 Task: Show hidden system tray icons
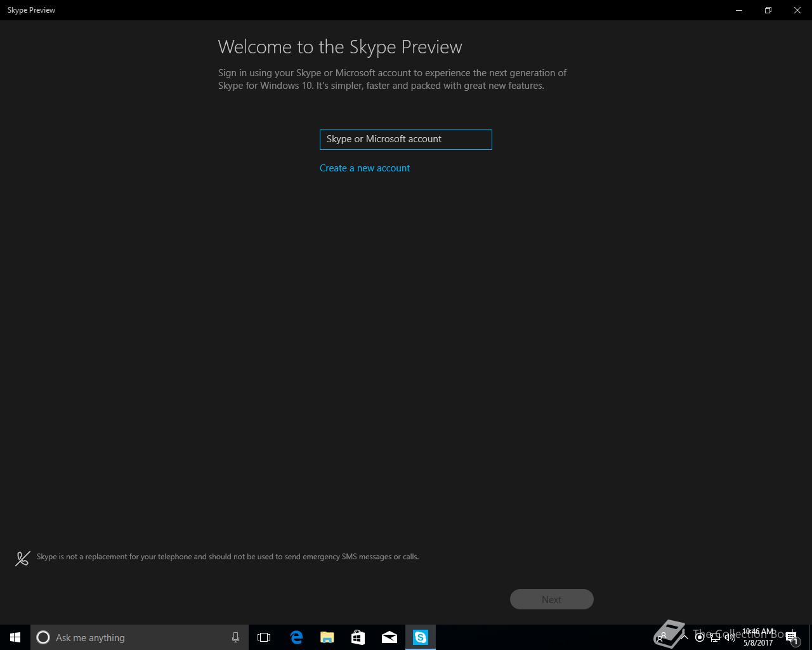click(684, 637)
